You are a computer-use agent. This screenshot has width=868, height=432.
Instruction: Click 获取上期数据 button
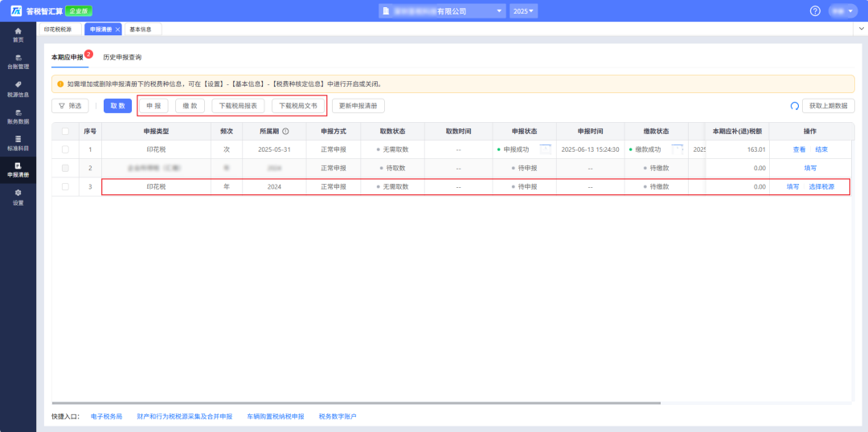point(828,106)
